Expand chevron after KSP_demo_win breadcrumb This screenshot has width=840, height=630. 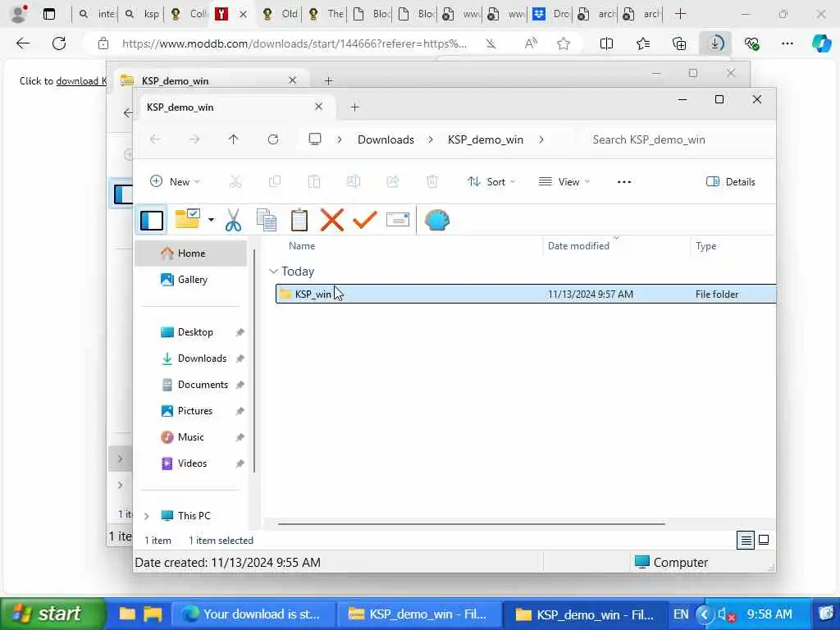pos(541,139)
